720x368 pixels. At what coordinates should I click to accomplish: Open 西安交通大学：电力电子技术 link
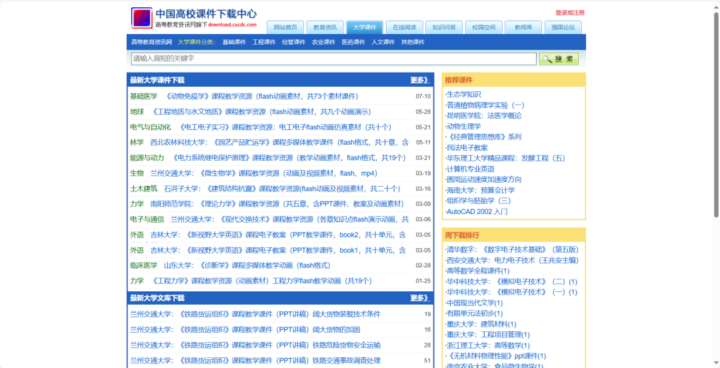coord(512,260)
